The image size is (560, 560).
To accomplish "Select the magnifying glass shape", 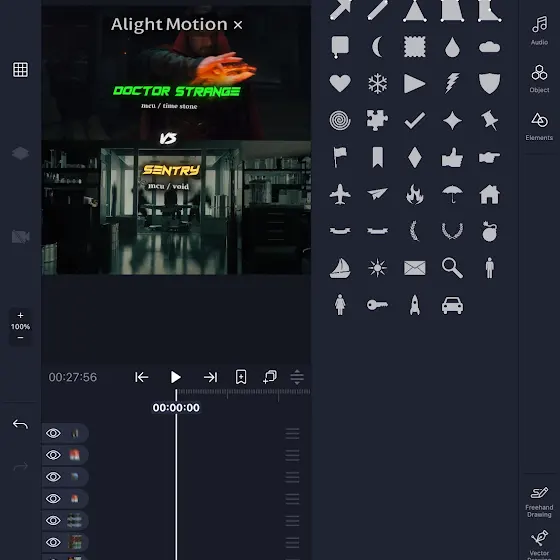I will 452,268.
